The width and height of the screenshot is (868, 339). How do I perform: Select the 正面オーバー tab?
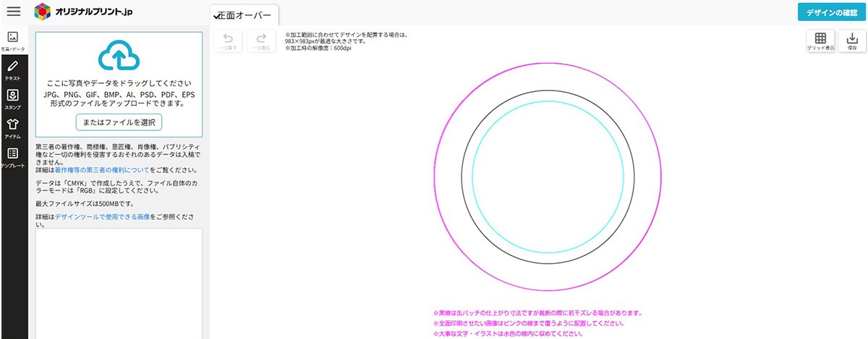(x=243, y=15)
